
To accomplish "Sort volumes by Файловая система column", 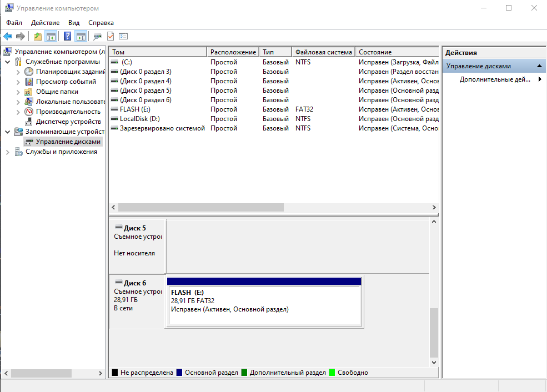I will click(x=323, y=52).
